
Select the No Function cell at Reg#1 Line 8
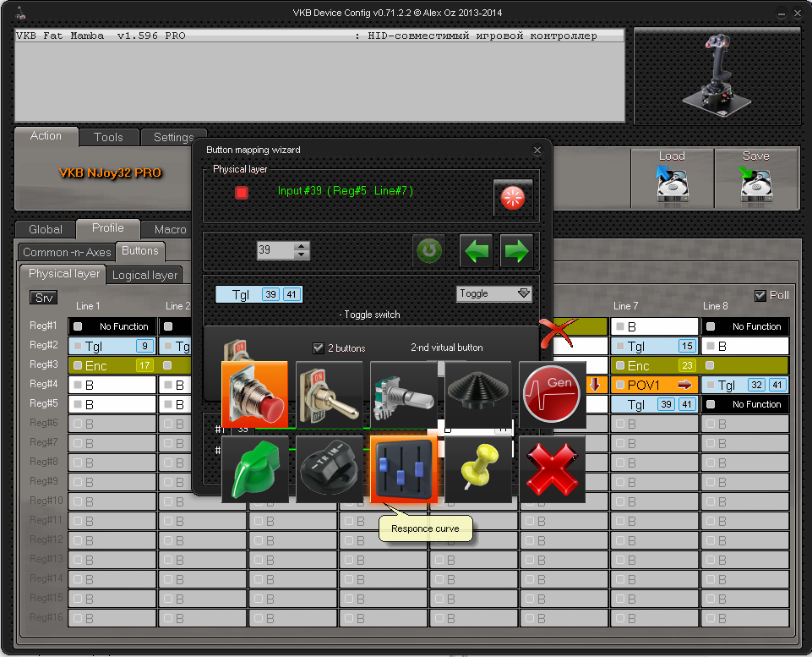coord(745,326)
